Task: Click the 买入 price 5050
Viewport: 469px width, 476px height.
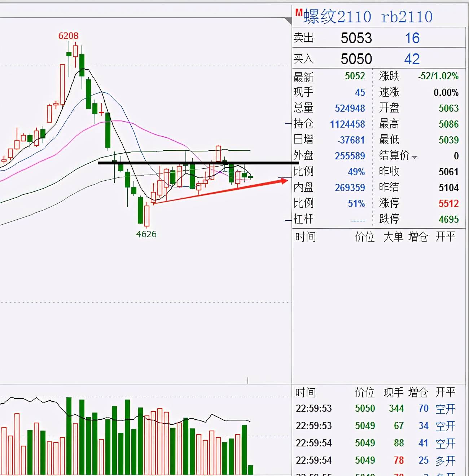Action: click(356, 59)
